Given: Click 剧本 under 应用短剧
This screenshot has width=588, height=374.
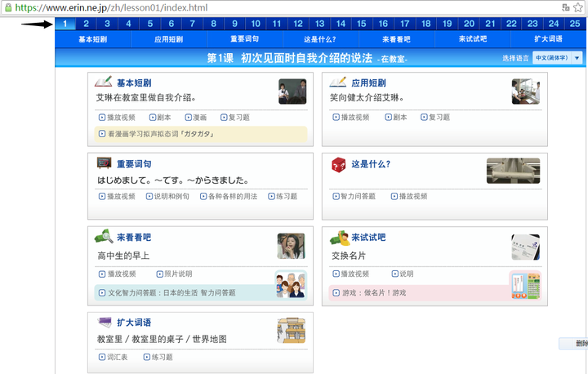Looking at the screenshot, I should click(396, 118).
